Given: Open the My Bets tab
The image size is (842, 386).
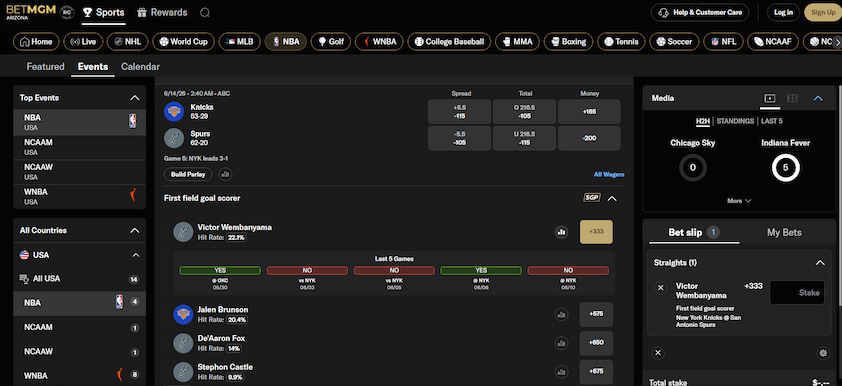Looking at the screenshot, I should tap(784, 232).
